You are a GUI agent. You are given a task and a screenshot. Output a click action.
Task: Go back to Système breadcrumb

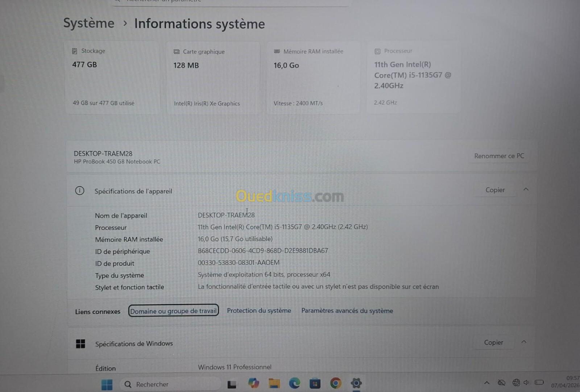89,23
